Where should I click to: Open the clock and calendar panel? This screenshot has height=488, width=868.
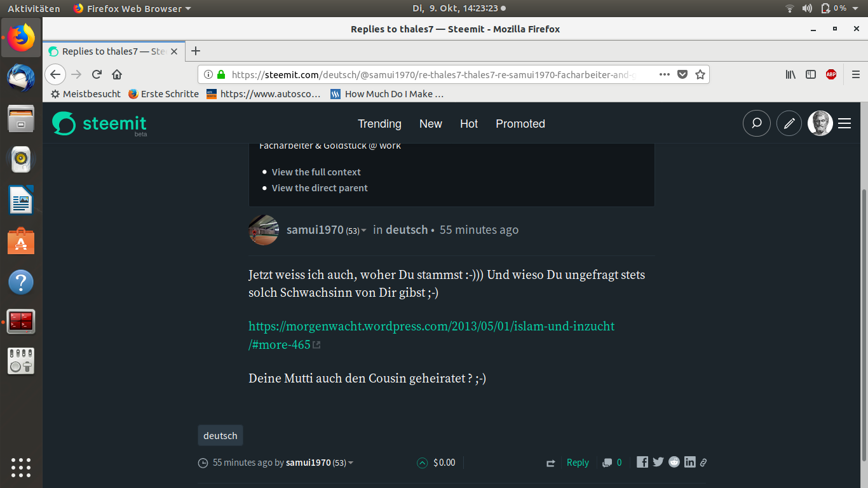click(459, 8)
